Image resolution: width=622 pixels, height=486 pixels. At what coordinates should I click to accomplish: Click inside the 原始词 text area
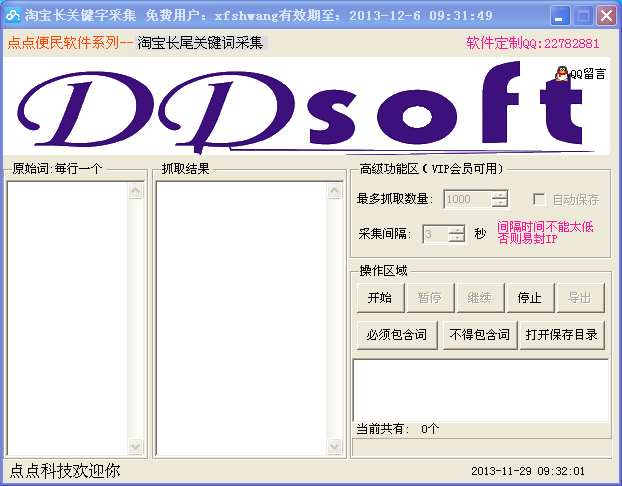coord(67,319)
